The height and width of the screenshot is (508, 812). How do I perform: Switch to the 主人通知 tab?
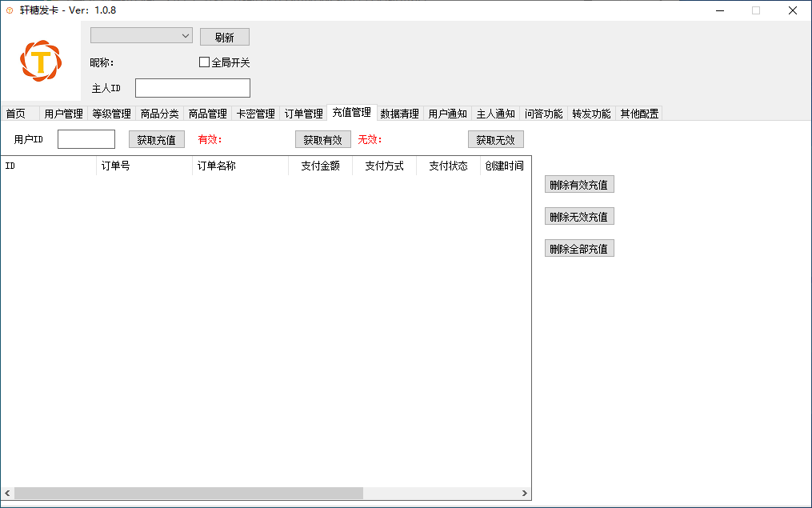[496, 114]
